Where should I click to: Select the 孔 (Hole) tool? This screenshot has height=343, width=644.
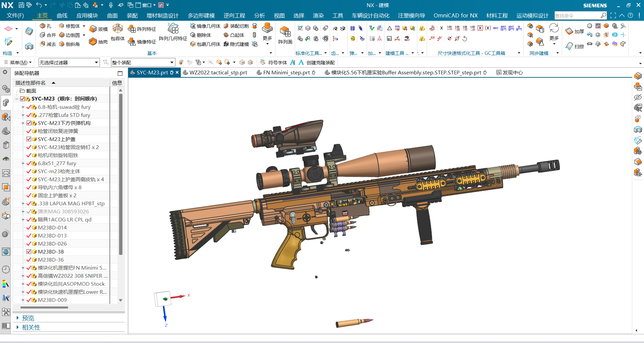tap(46, 26)
